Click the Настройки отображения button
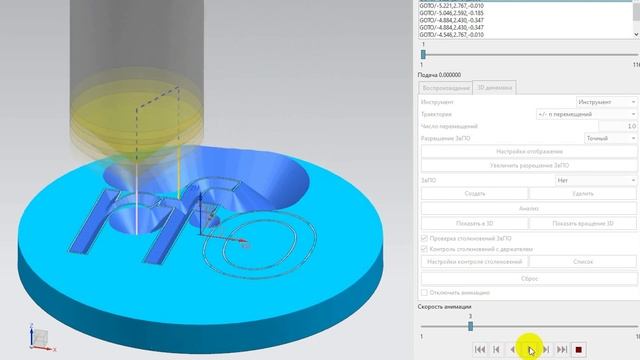Viewport: 640px width, 360px height. click(x=529, y=151)
